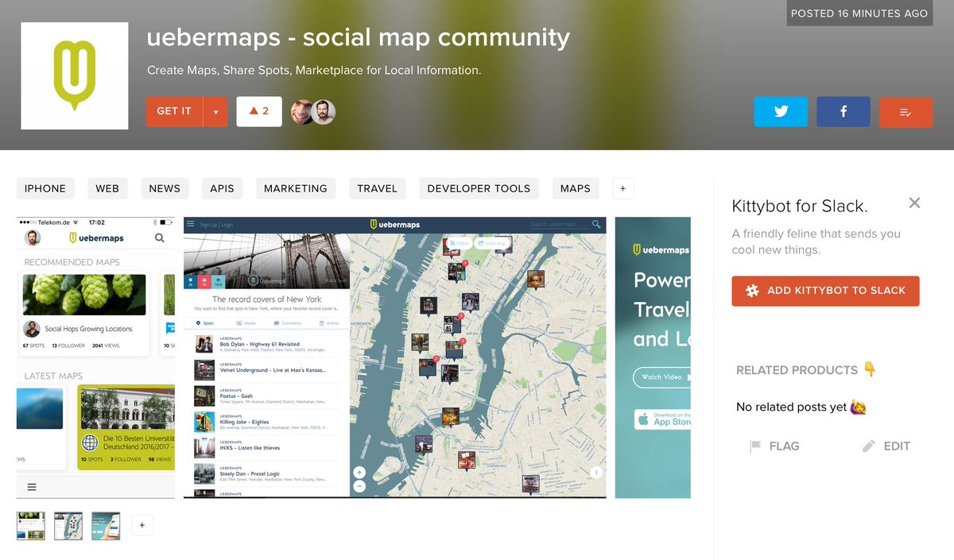Click the uebermaps logo image
The height and width of the screenshot is (560, 954).
pos(75,75)
